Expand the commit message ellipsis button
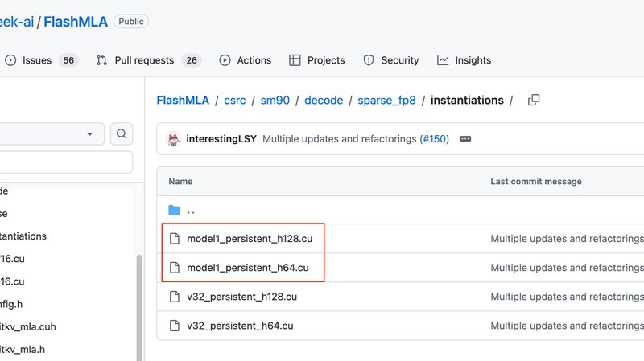Image resolution: width=644 pixels, height=361 pixels. pos(465,139)
